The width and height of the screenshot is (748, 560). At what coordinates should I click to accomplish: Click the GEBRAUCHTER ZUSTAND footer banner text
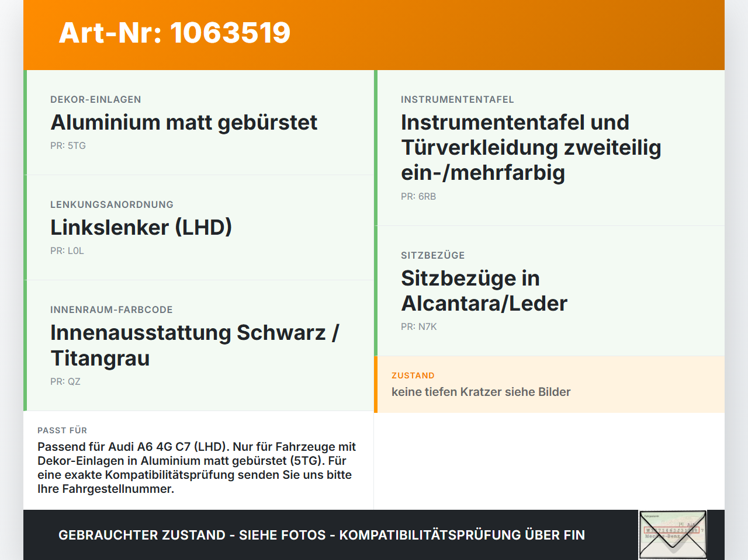(x=321, y=535)
